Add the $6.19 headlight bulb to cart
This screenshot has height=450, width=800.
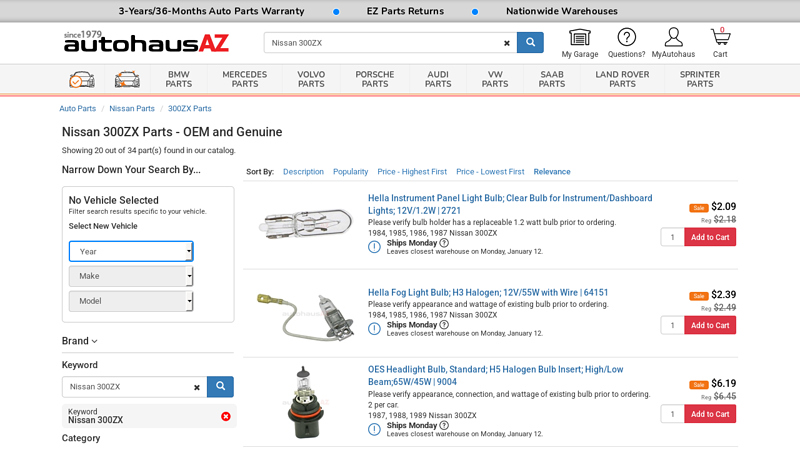point(710,414)
